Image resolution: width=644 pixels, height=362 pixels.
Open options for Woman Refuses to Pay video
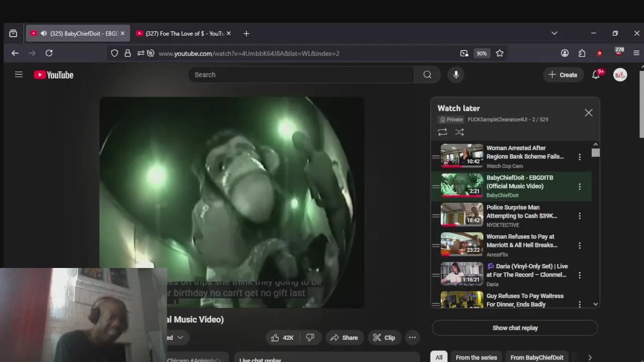pos(580,245)
